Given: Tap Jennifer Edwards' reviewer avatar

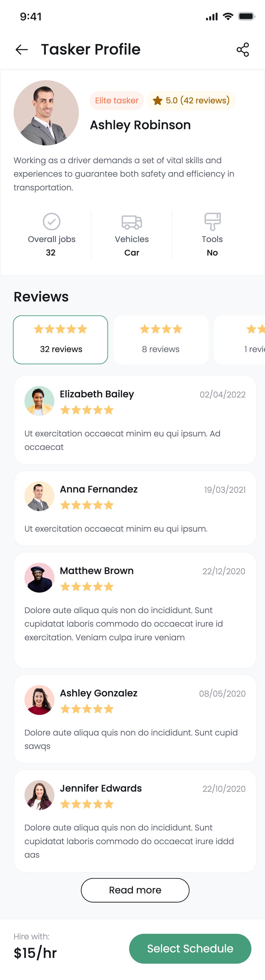Looking at the screenshot, I should click(39, 795).
